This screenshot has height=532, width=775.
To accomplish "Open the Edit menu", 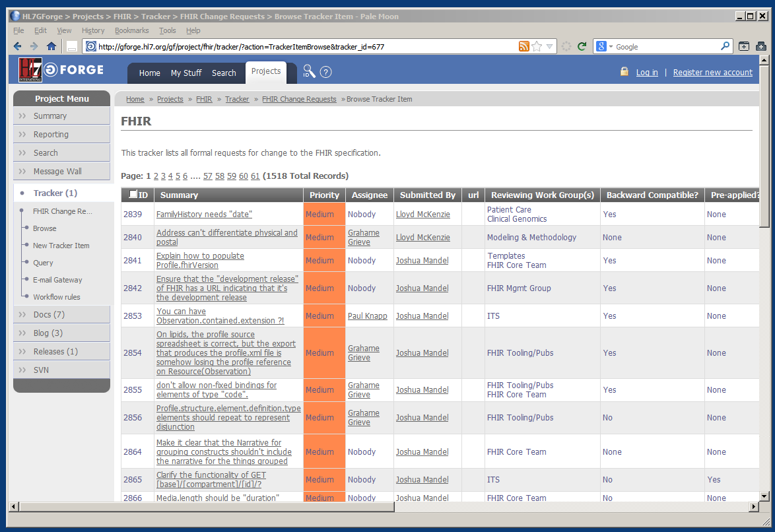I will point(40,30).
